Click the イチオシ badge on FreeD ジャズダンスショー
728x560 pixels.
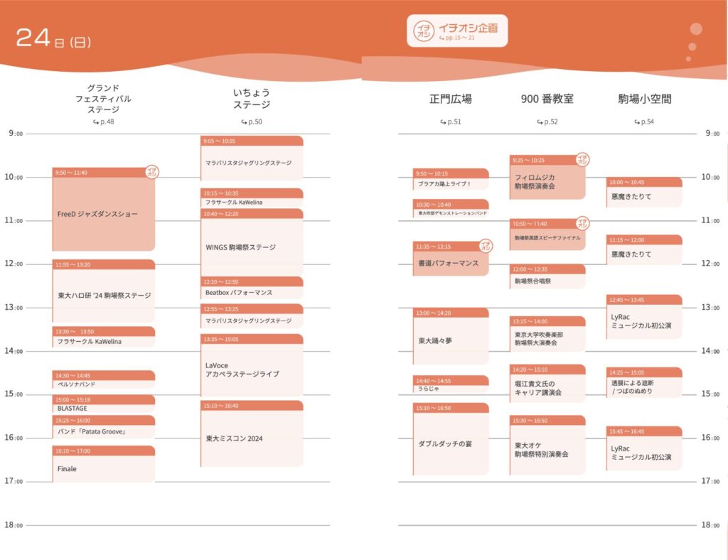pyautogui.click(x=152, y=172)
